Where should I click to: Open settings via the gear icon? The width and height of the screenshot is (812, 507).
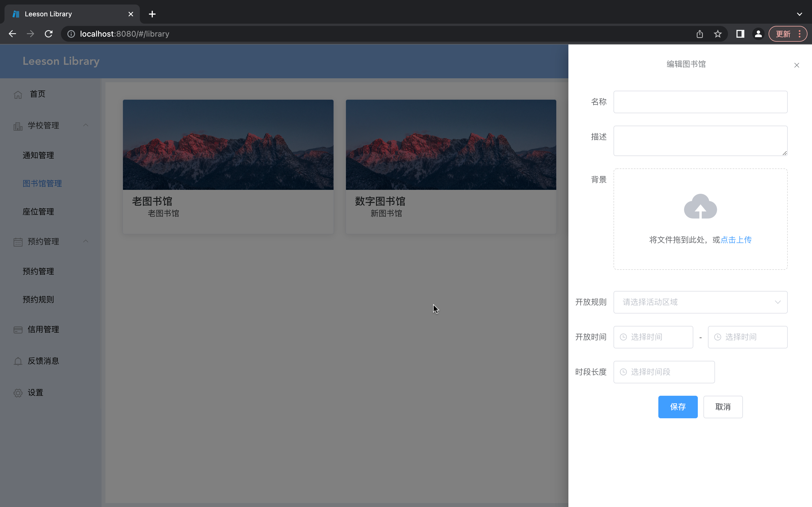click(18, 393)
